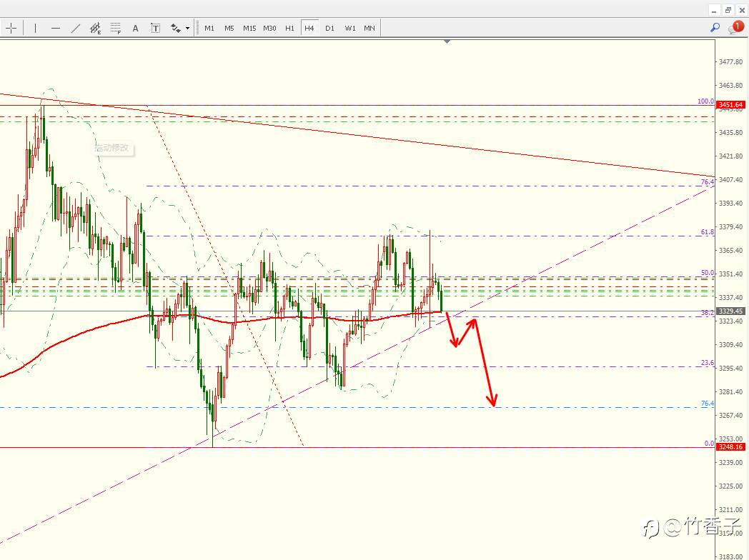Click the Fibonacci 100.0 level label

[705, 101]
